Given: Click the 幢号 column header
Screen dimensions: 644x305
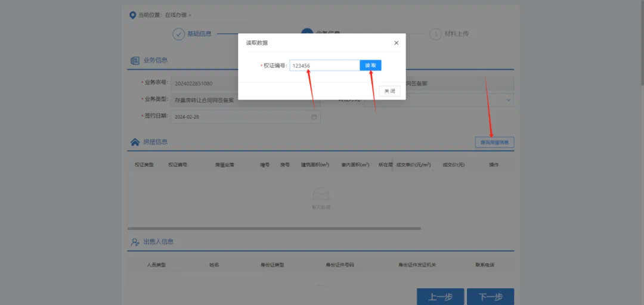Looking at the screenshot, I should [265, 164].
